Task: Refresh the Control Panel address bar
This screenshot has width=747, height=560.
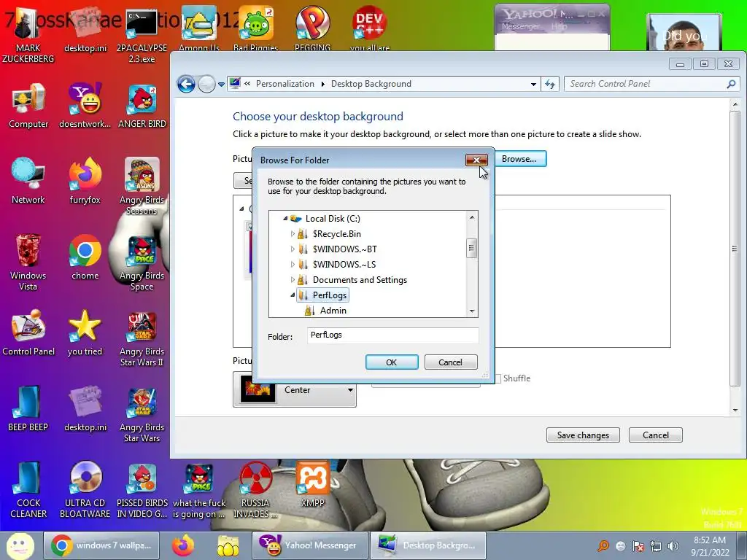Action: point(550,85)
